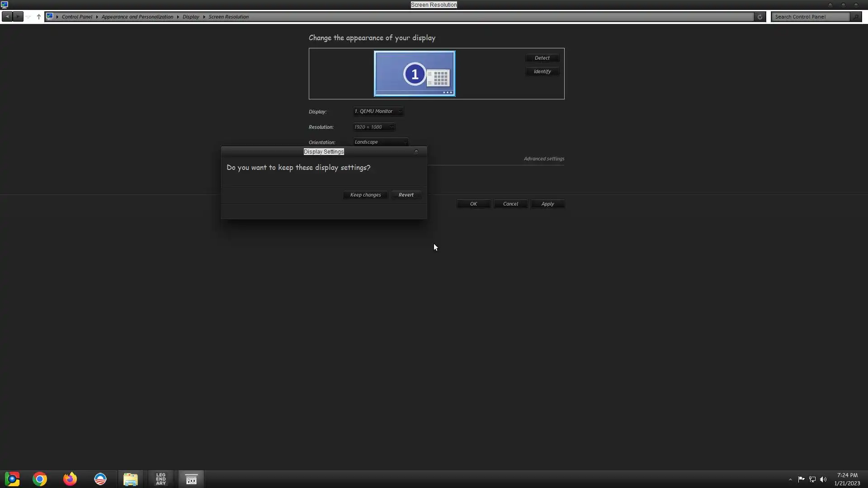Go to Control Panel breadcrumb
This screenshot has height=488, width=868.
77,17
